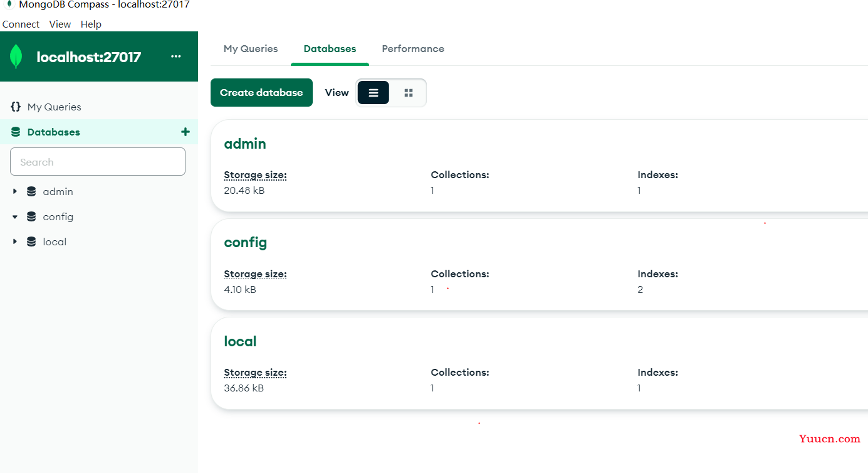The width and height of the screenshot is (868, 473).
Task: Select the Databases tab
Action: click(x=330, y=48)
